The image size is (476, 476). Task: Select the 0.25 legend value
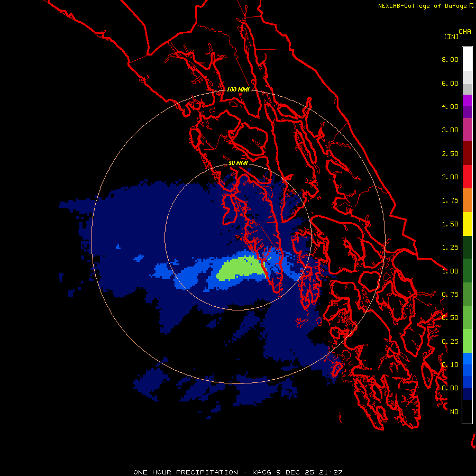450,342
